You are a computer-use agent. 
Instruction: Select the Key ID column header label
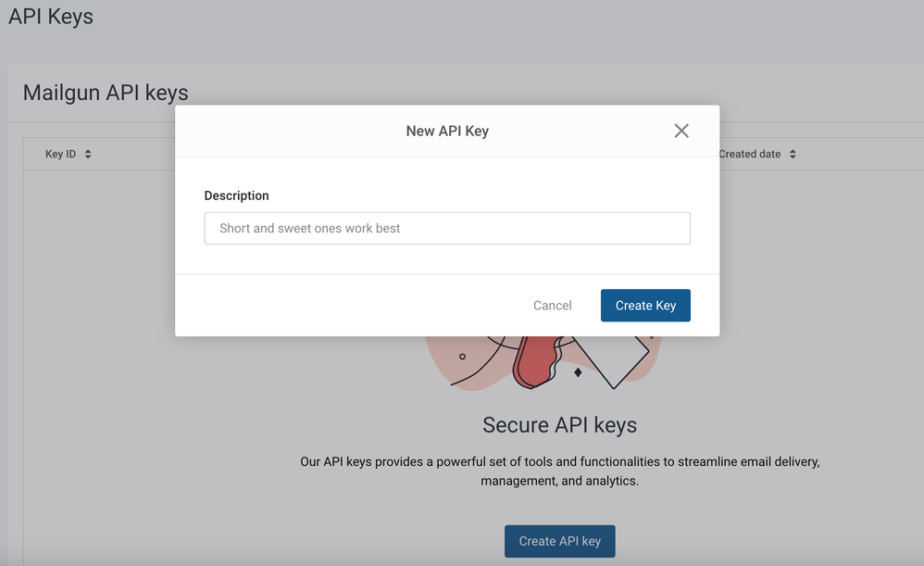click(x=61, y=154)
